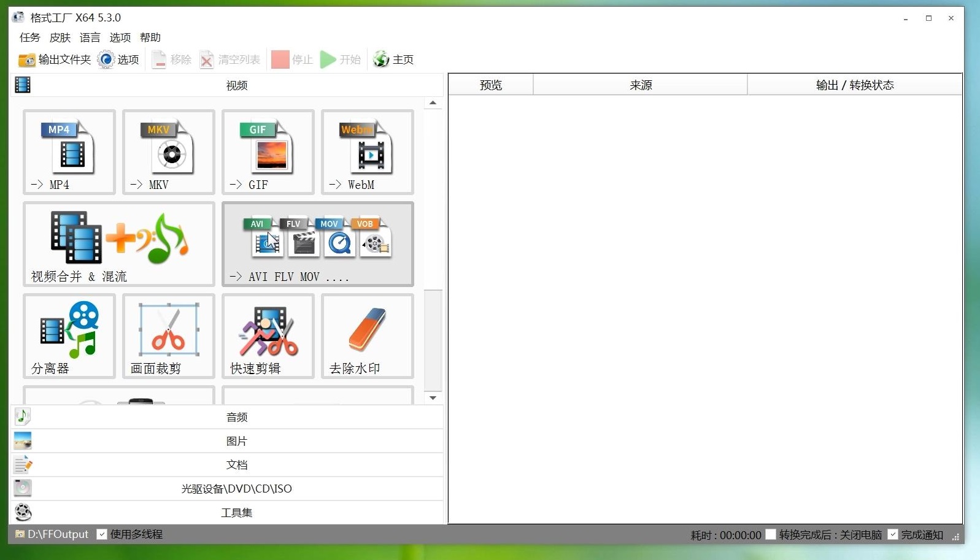Click the 来源 column header
This screenshot has height=560, width=980.
coord(641,85)
